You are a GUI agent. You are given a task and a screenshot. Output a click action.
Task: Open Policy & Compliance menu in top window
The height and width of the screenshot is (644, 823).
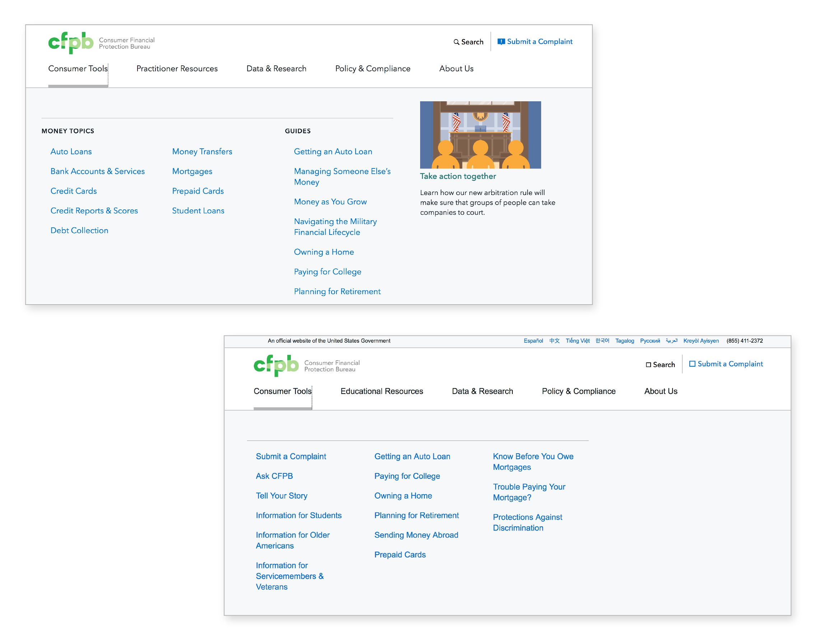(372, 69)
